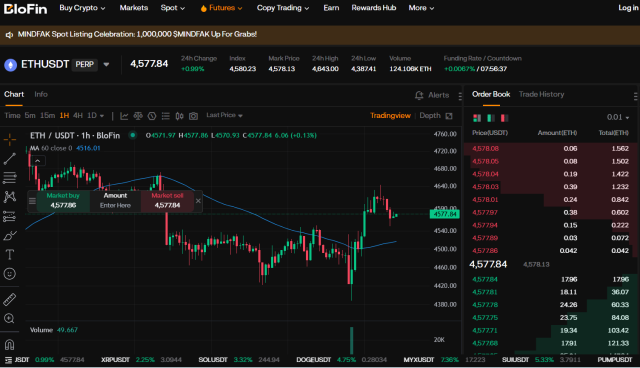
Task: Open the Info tab
Action: [x=41, y=94]
